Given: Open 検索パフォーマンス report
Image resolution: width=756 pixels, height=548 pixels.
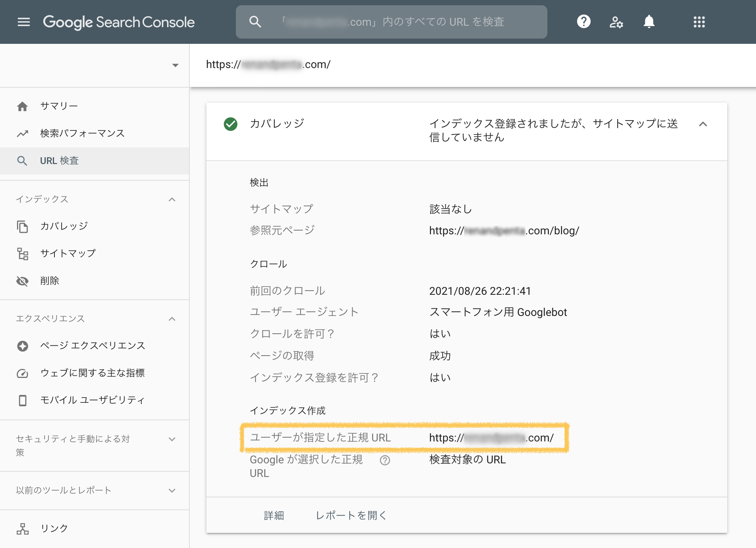Looking at the screenshot, I should click(x=94, y=133).
